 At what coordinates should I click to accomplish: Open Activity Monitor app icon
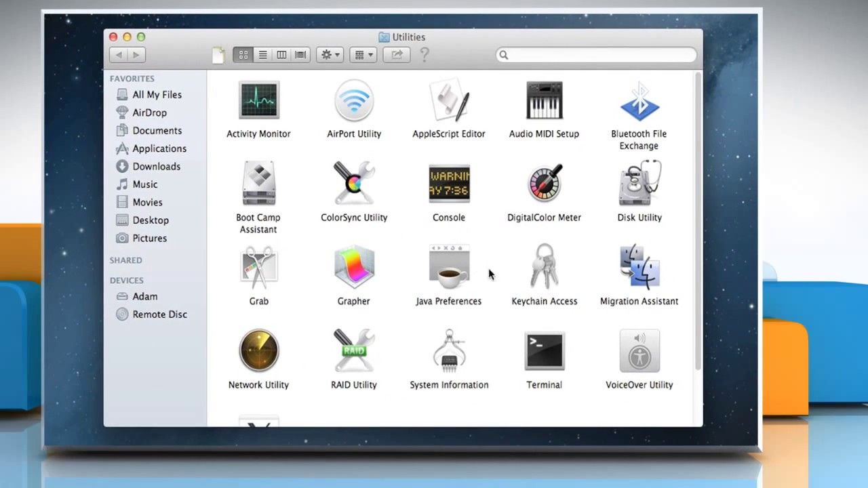pyautogui.click(x=258, y=101)
